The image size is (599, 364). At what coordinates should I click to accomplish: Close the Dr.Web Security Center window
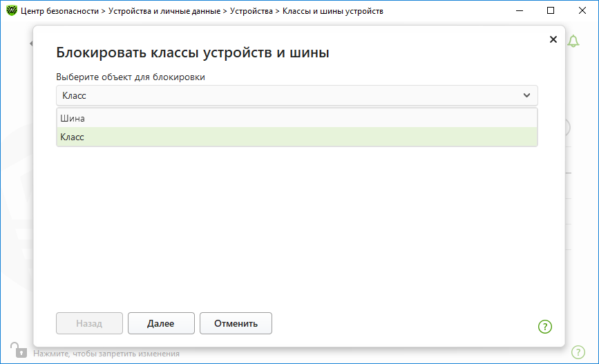[x=582, y=10]
